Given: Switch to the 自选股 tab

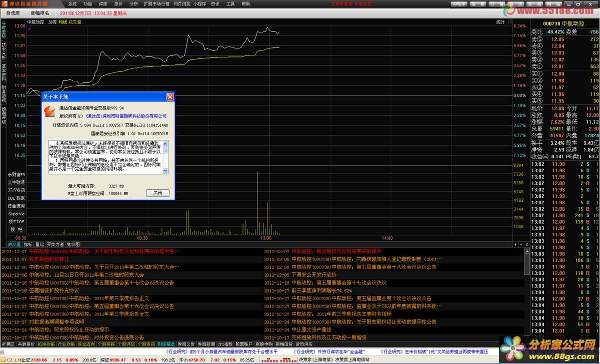Looking at the screenshot, I should pos(12,13).
